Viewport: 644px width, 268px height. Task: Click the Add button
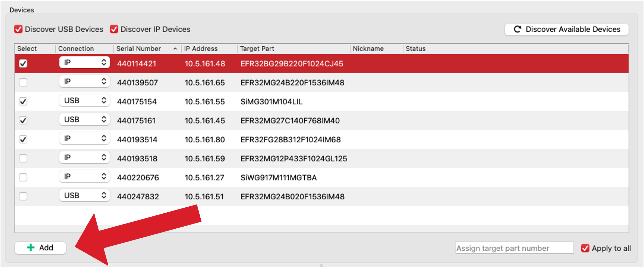pyautogui.click(x=40, y=248)
